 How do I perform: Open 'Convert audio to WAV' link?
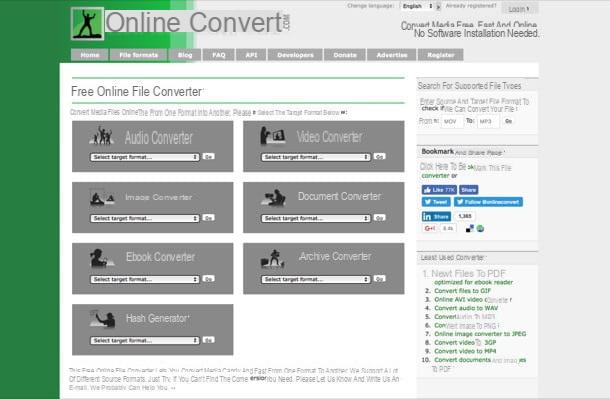point(466,308)
